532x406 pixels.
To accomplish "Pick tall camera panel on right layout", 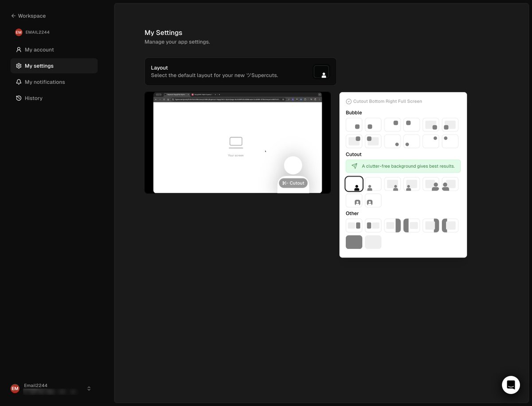I will [392, 225].
